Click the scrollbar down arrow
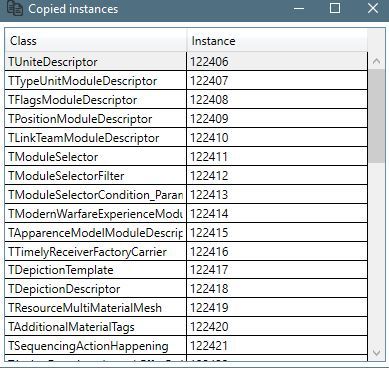Viewport: 389px width, 368px height. pos(377,353)
